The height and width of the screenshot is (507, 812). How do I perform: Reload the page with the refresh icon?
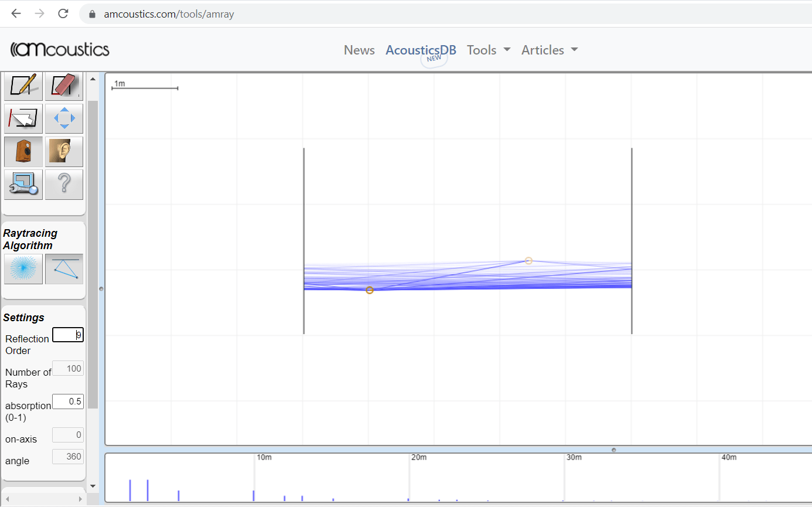click(x=63, y=13)
